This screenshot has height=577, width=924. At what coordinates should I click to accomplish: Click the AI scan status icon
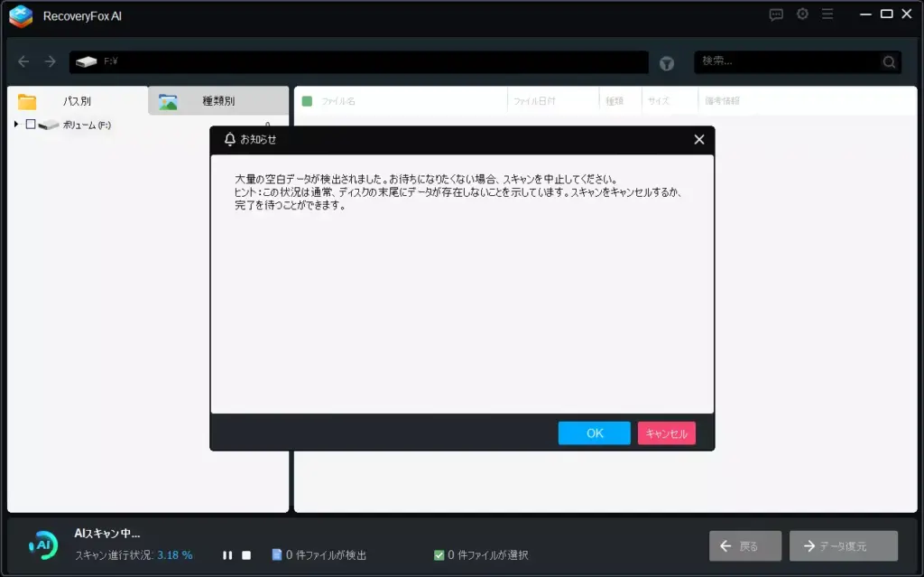pos(43,545)
